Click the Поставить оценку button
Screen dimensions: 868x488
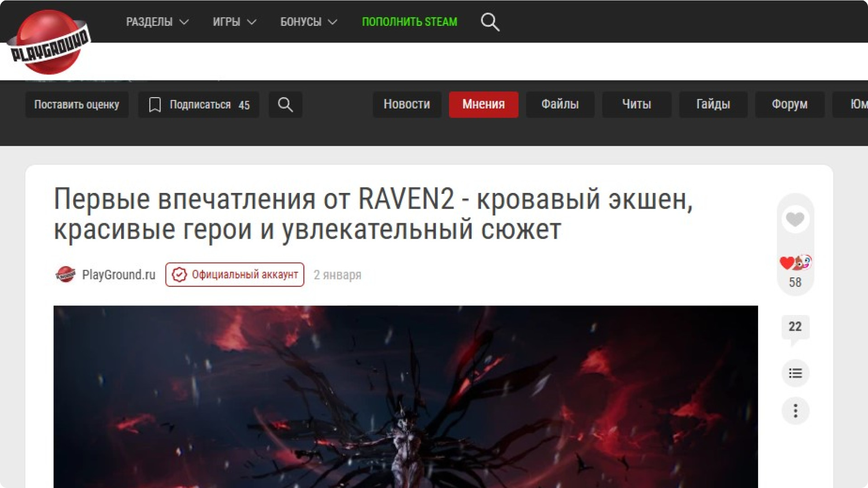tap(77, 104)
